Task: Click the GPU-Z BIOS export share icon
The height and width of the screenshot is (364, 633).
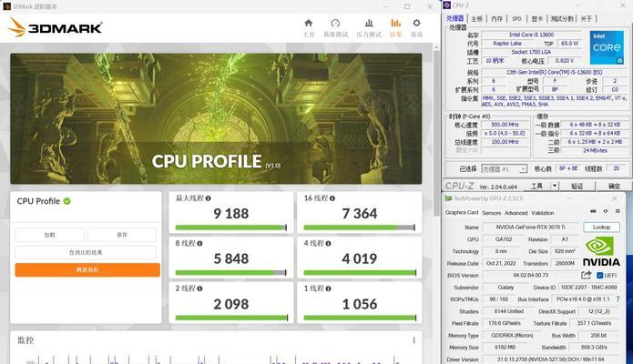Action: [587, 275]
